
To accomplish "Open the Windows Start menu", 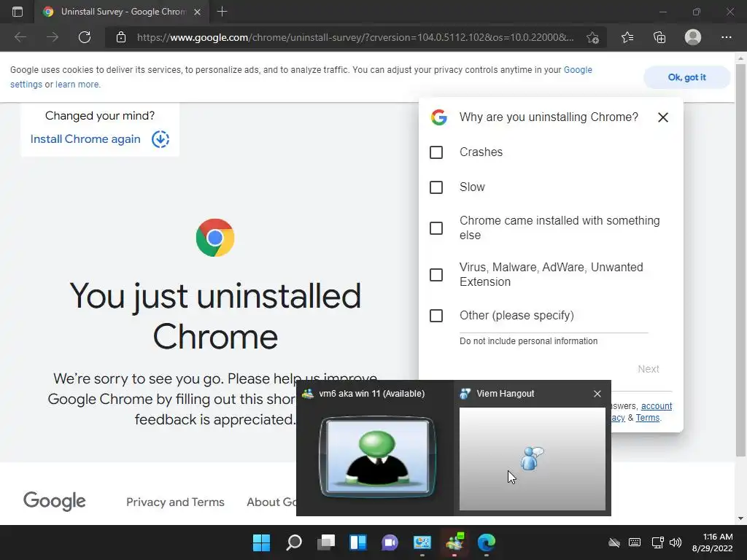I will pyautogui.click(x=262, y=542).
